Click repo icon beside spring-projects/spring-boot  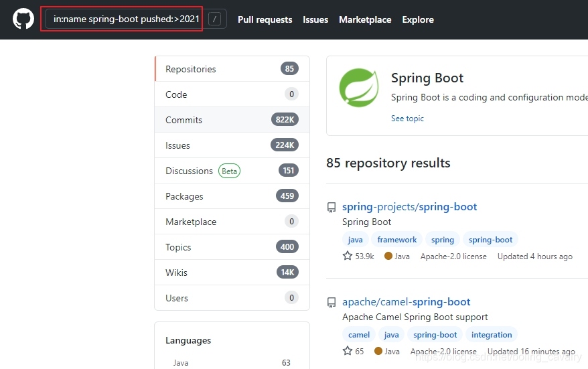pyautogui.click(x=332, y=208)
